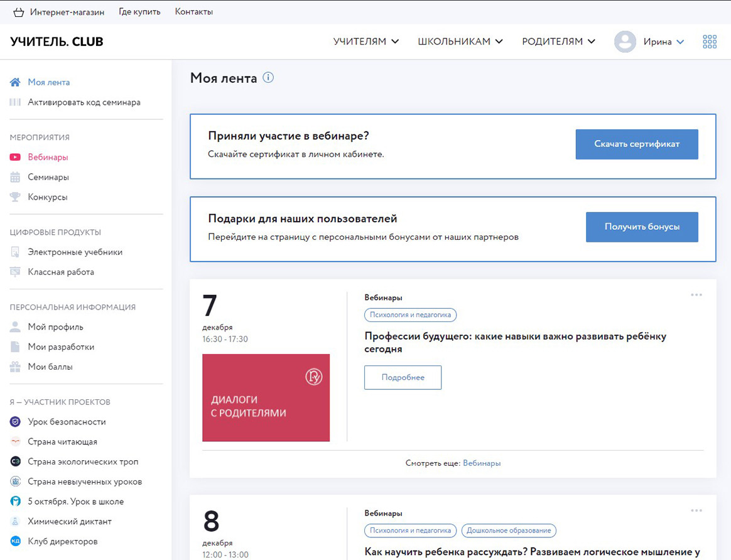Click Подробнее on the Профессии будущего webinar
Screen dimensions: 731x560
click(x=403, y=377)
